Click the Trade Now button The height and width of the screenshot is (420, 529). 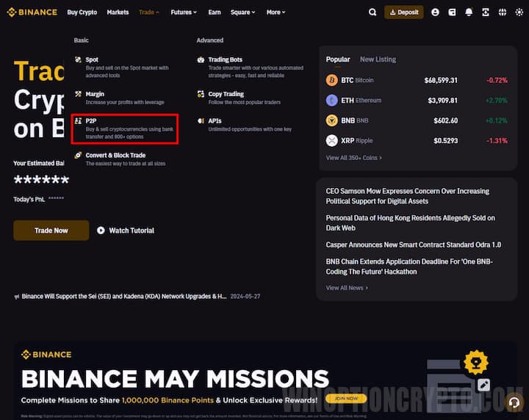(51, 231)
